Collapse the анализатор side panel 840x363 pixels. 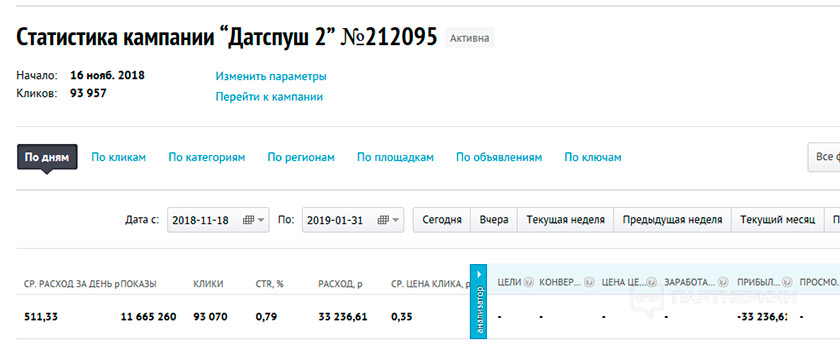tap(478, 301)
